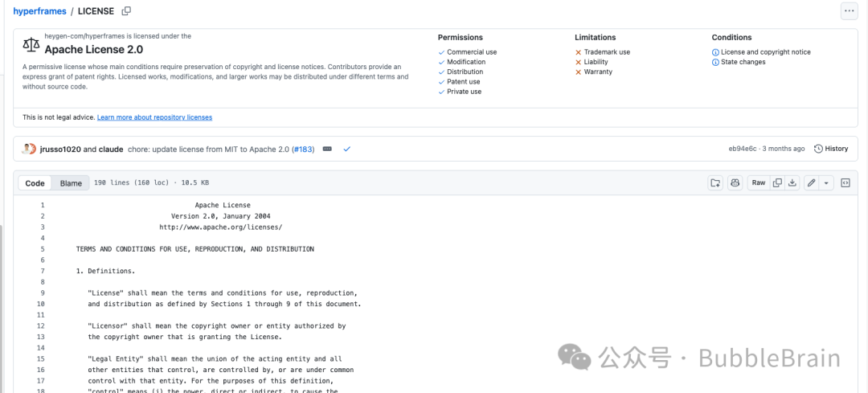The height and width of the screenshot is (393, 868).
Task: Select line number 12
Action: point(40,326)
